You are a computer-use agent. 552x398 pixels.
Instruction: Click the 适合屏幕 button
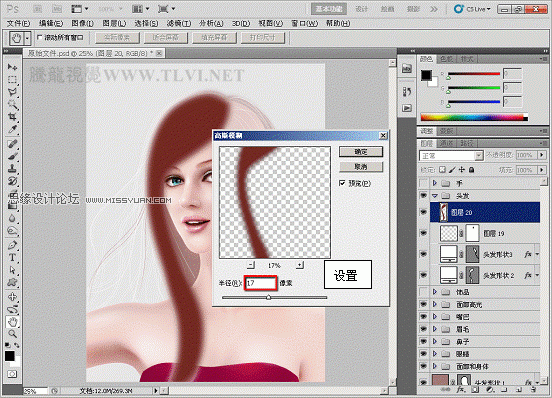coord(165,38)
